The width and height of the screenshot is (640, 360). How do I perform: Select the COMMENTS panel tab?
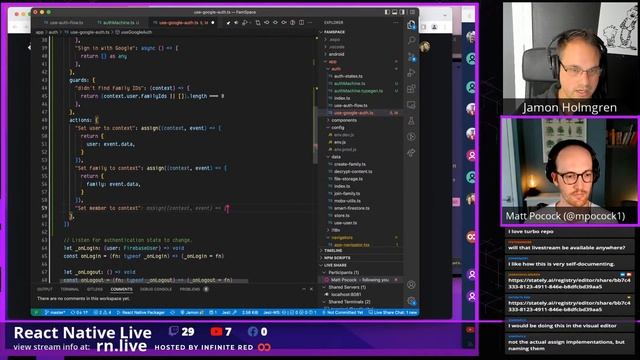(x=121, y=289)
